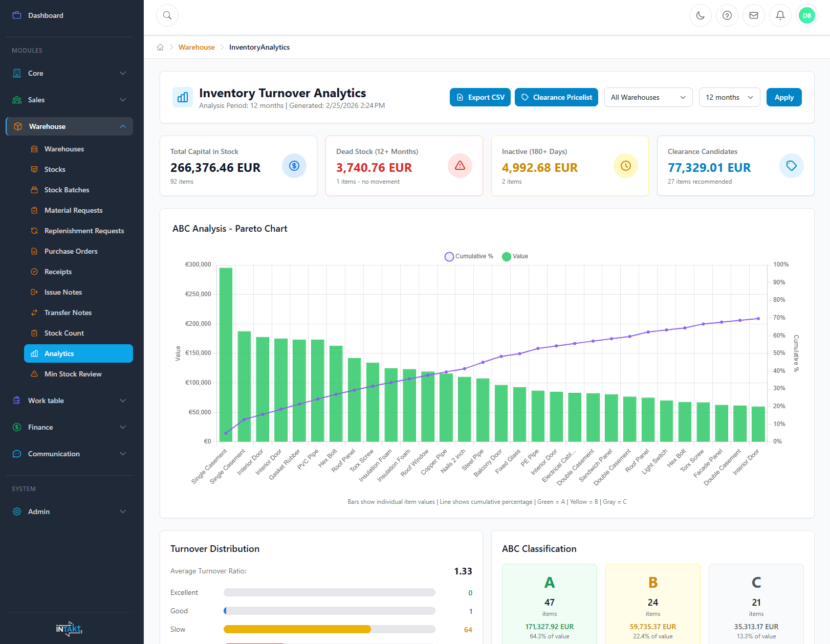
Task: Change the 12 months period dropdown
Action: (729, 97)
